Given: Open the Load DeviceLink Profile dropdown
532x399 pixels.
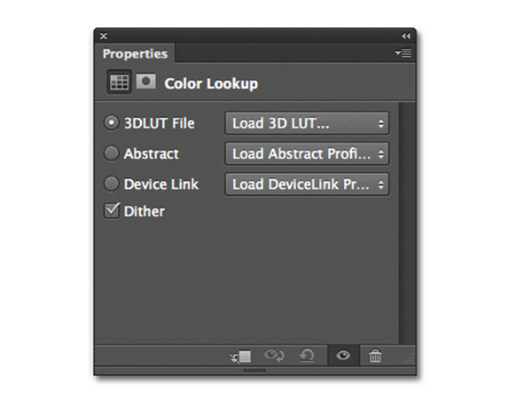Looking at the screenshot, I should 307,184.
